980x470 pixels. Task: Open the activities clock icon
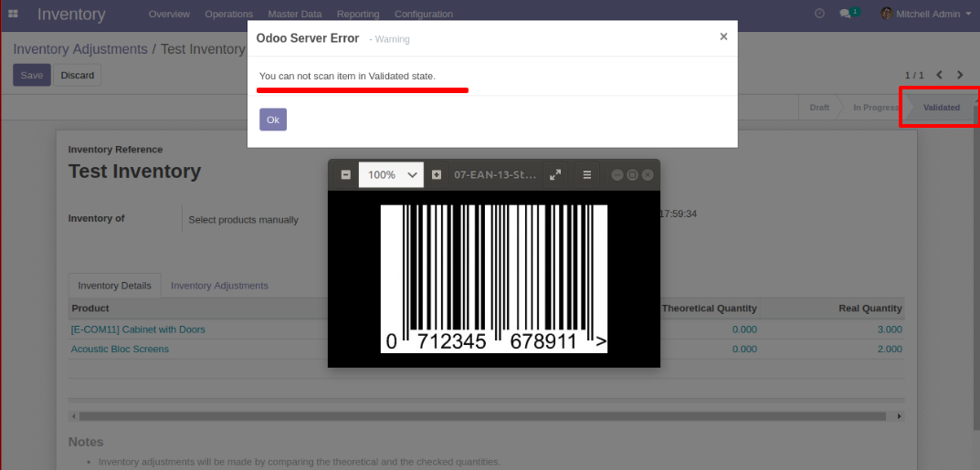coord(820,13)
